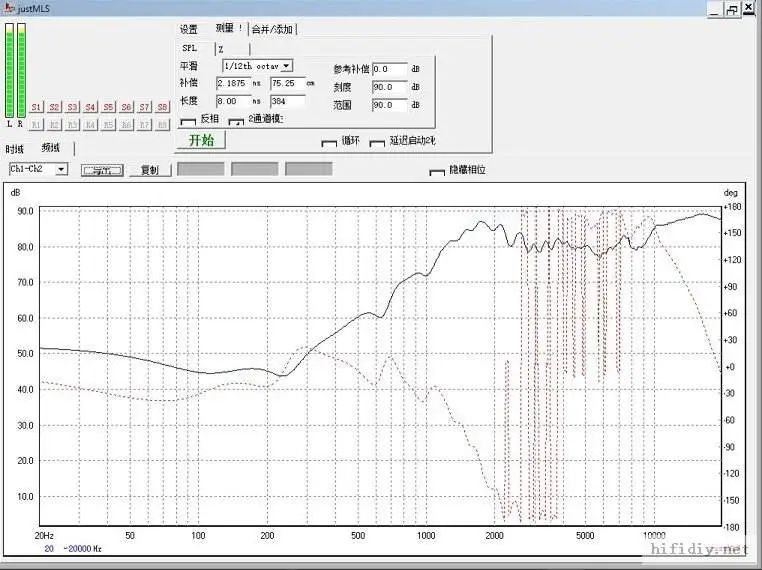Enable the 循环 (loop) checkbox

point(328,142)
